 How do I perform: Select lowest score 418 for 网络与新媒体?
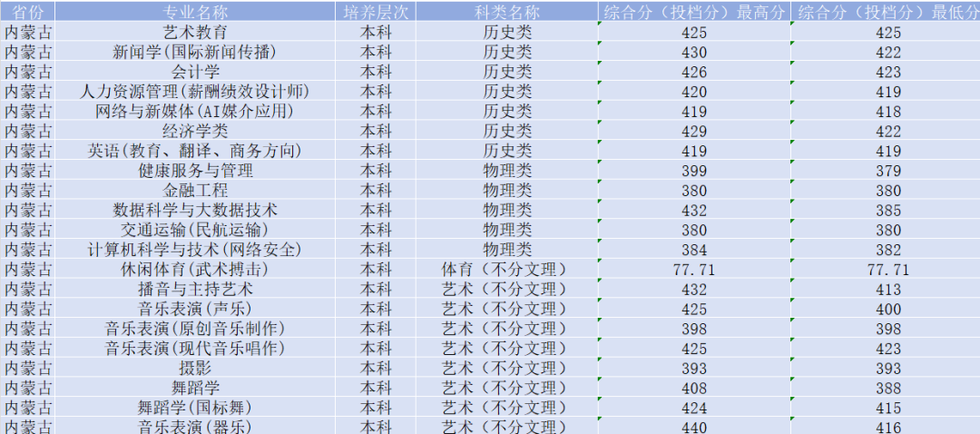[886, 111]
